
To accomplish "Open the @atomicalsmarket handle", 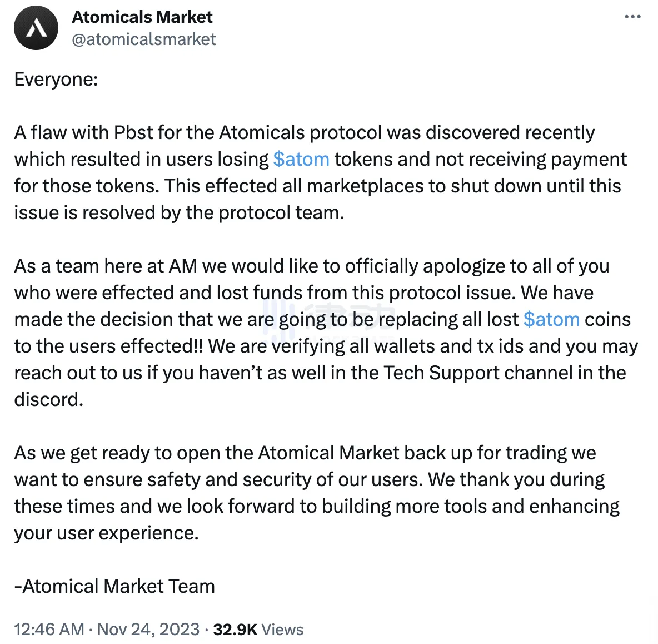I will [144, 39].
